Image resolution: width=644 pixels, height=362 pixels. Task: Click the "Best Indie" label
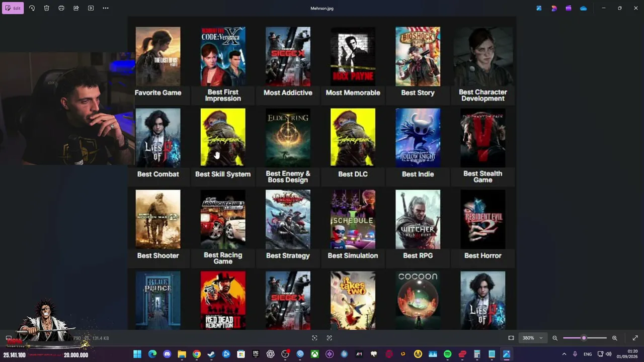pos(418,174)
